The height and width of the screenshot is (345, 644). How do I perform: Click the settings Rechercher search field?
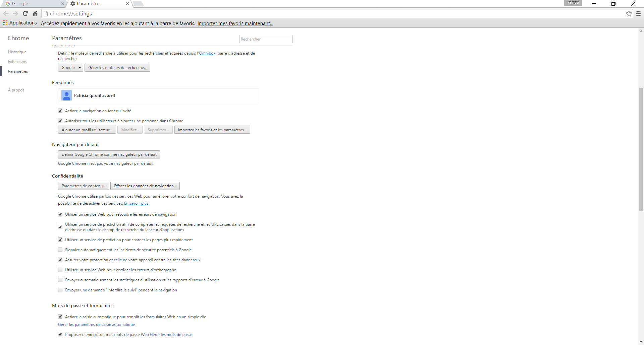pyautogui.click(x=266, y=39)
